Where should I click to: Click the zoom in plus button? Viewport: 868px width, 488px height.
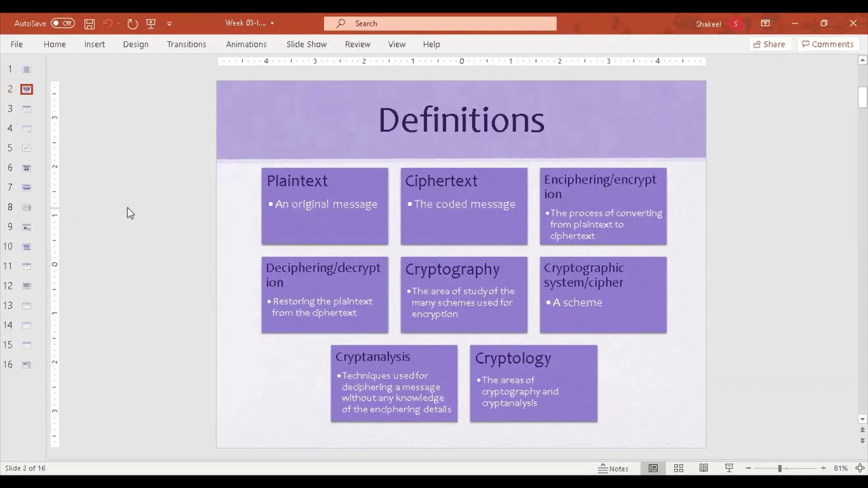point(823,468)
